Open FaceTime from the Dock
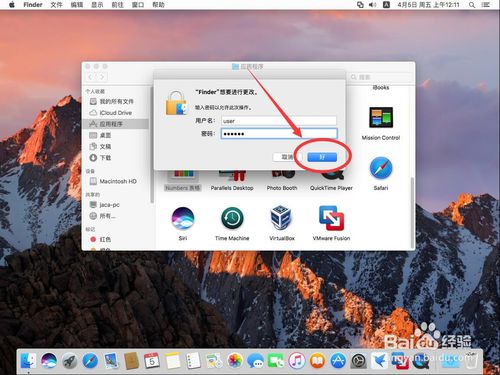The image size is (500, 375). point(276,361)
